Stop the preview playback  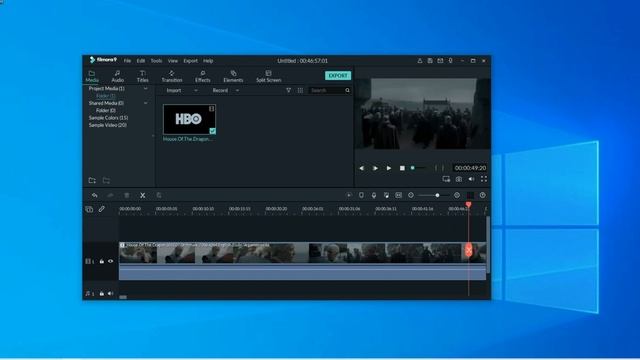(402, 168)
